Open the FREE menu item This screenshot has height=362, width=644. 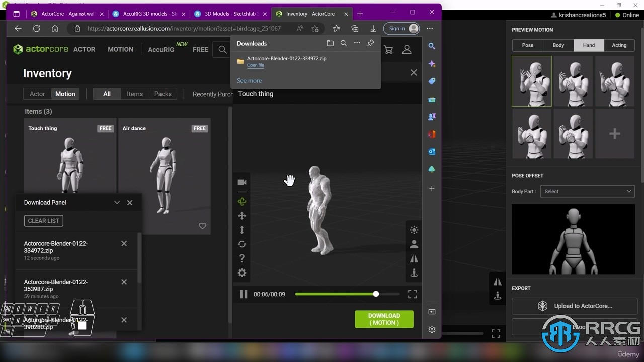pyautogui.click(x=200, y=49)
